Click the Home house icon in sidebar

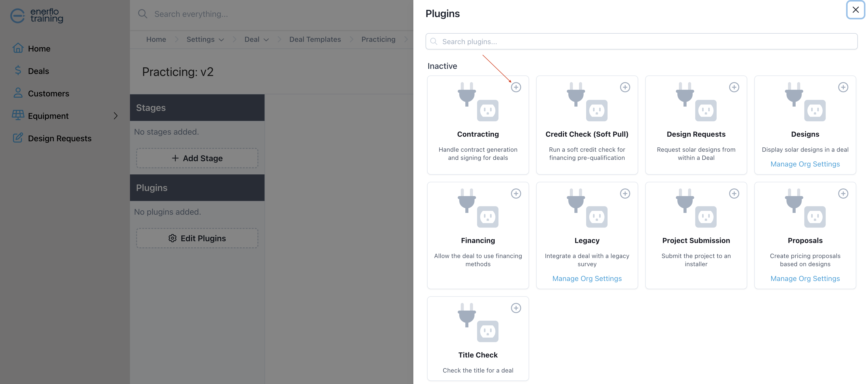[18, 48]
